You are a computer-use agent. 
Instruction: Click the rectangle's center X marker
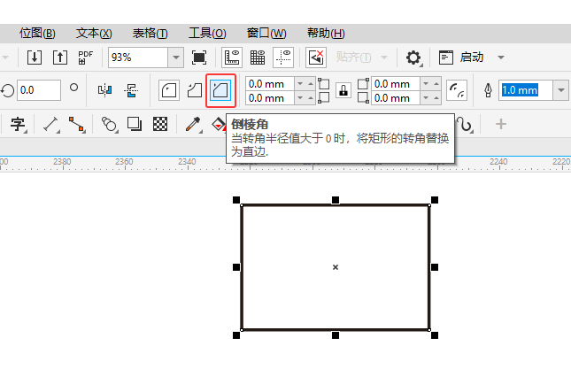pyautogui.click(x=336, y=267)
